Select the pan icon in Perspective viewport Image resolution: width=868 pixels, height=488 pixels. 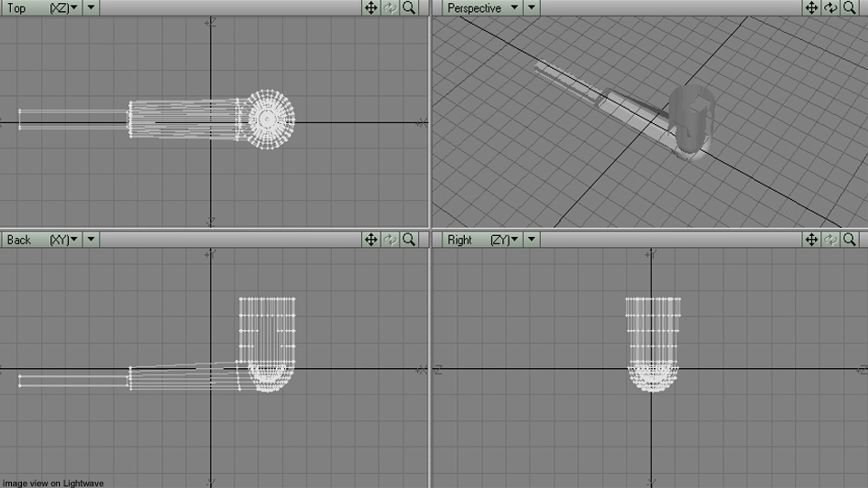(x=811, y=8)
